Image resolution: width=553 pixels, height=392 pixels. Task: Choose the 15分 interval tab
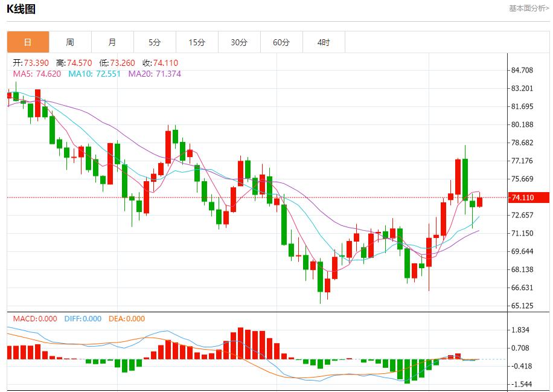tap(197, 42)
